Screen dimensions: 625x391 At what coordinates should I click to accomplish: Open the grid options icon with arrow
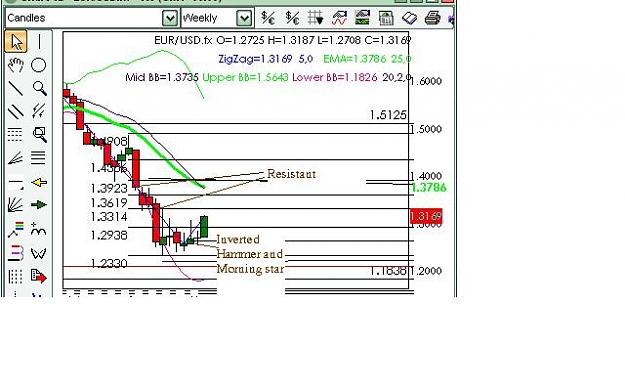click(x=315, y=18)
